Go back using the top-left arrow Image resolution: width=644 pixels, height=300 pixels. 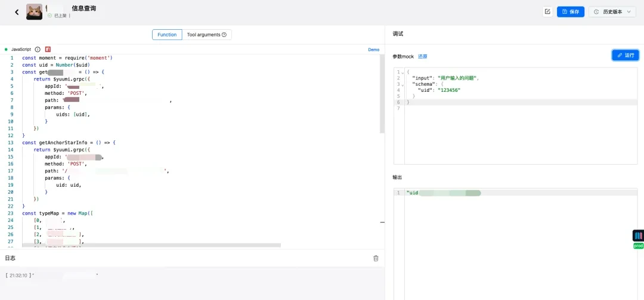[x=17, y=12]
